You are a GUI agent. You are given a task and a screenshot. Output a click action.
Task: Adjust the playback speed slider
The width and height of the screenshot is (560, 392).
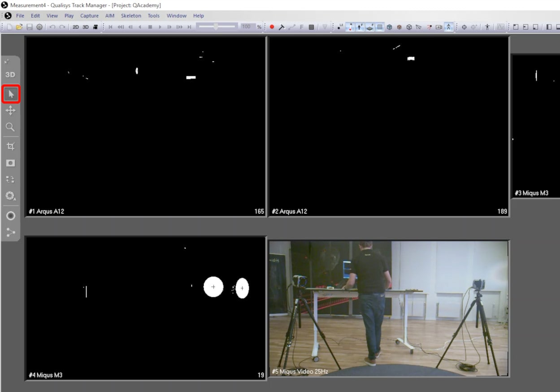(x=217, y=27)
